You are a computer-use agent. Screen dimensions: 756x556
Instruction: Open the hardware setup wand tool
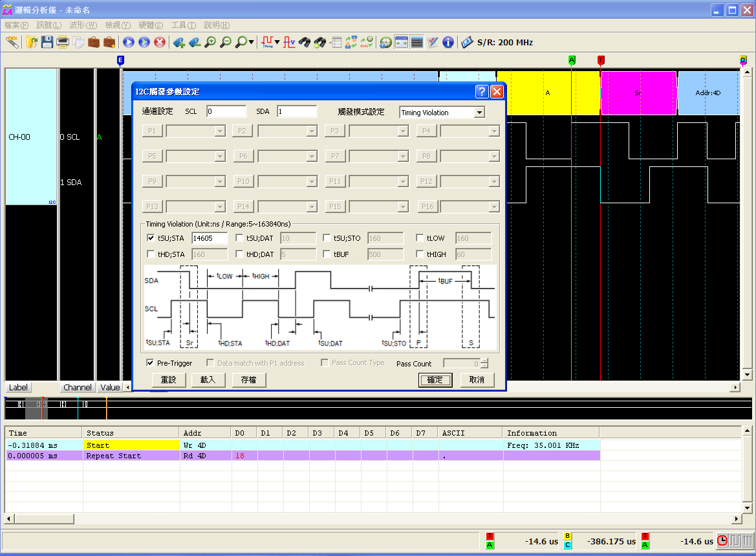12,43
